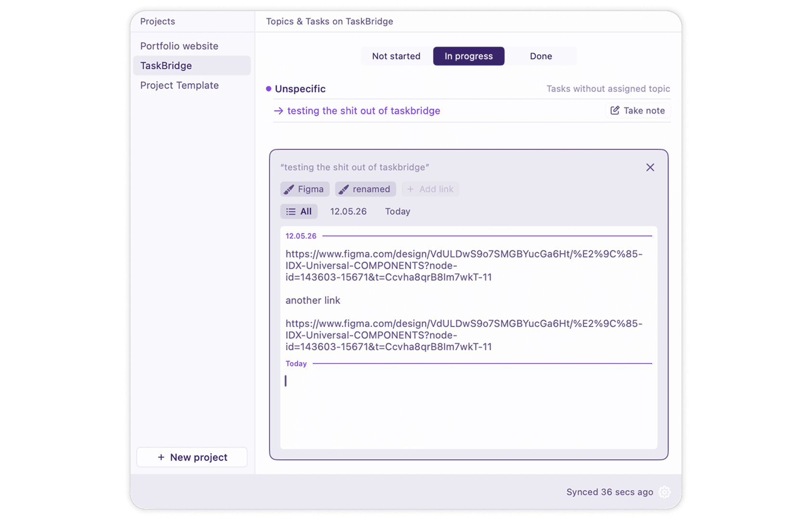Open the Project Template project

(x=192, y=85)
